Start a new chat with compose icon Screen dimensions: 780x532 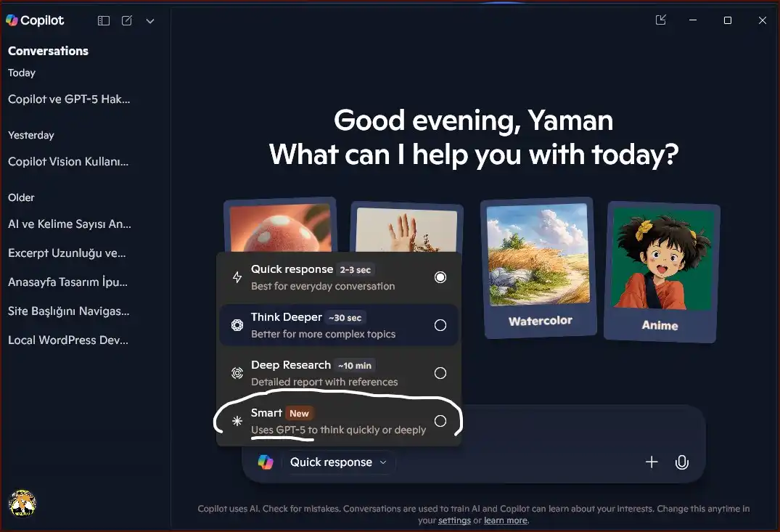pos(127,20)
